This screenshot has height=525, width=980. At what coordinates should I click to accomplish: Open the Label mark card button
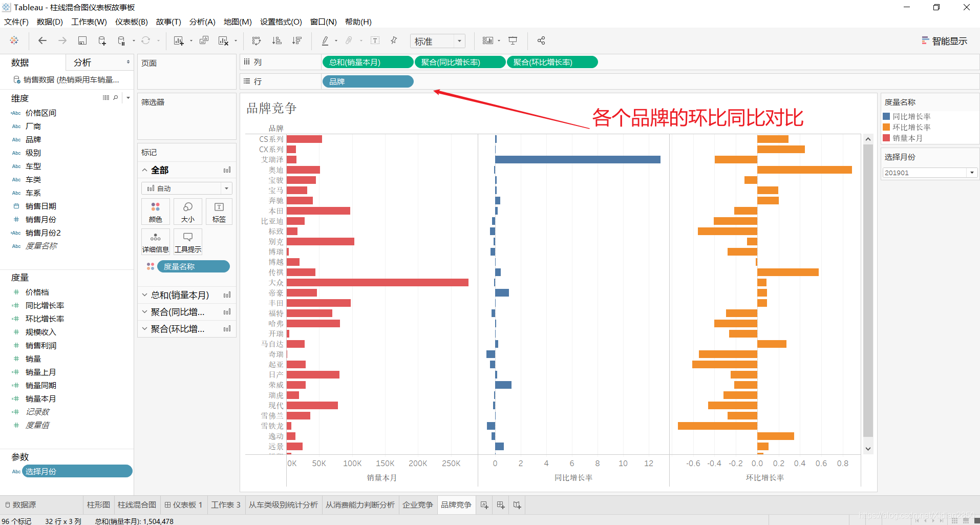click(219, 212)
